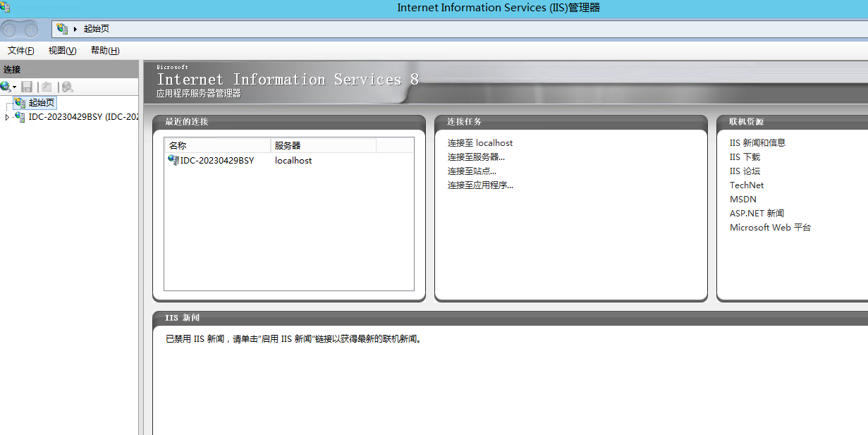The image size is (868, 435).
Task: Open the 视图(V) menu
Action: pos(62,51)
